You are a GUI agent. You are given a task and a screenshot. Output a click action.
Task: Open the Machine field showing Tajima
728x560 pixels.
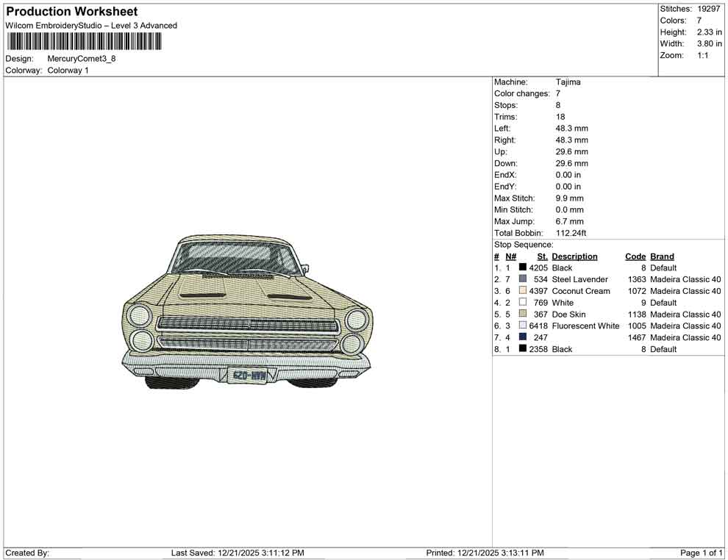(567, 82)
